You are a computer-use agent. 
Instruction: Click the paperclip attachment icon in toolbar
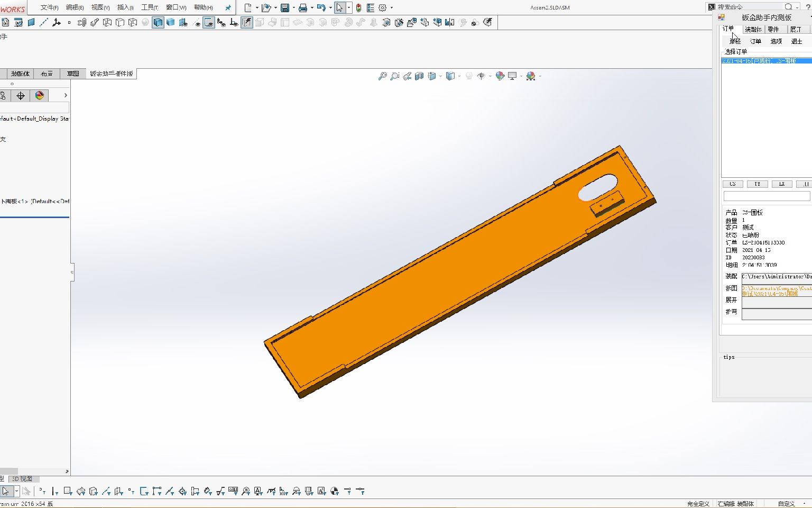coord(82,22)
